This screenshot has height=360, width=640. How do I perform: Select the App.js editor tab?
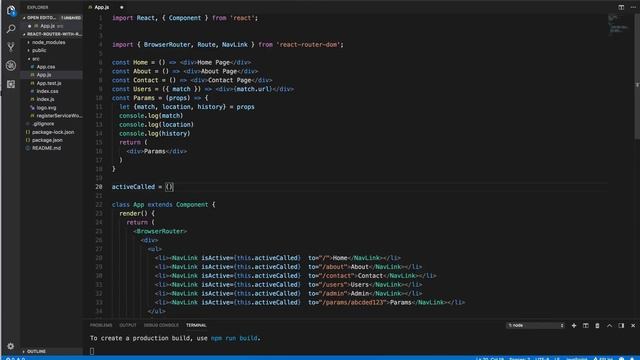(x=101, y=7)
